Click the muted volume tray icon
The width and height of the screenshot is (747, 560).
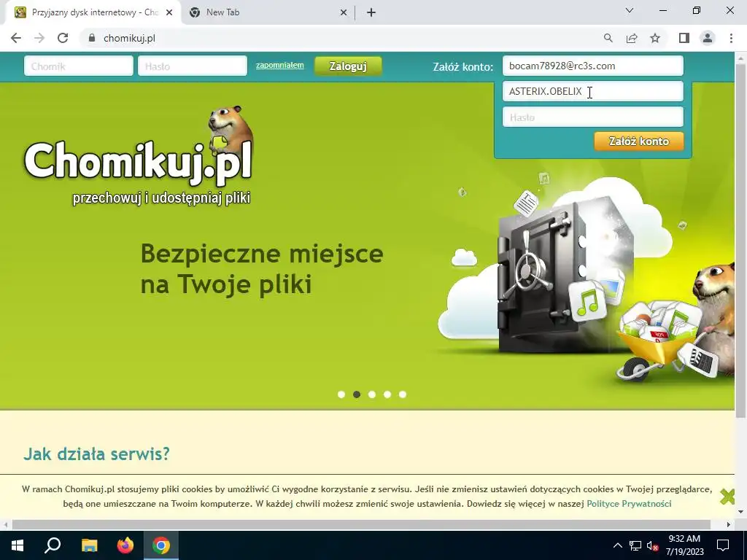click(x=652, y=545)
